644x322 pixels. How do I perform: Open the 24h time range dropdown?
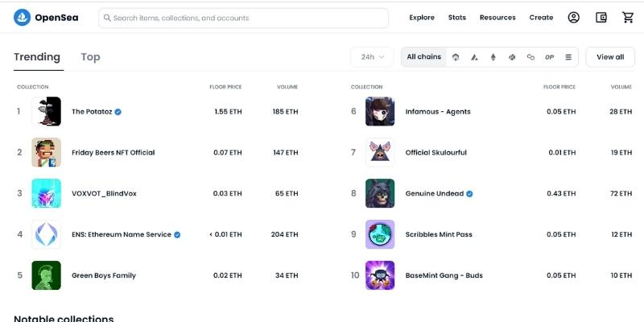[372, 57]
